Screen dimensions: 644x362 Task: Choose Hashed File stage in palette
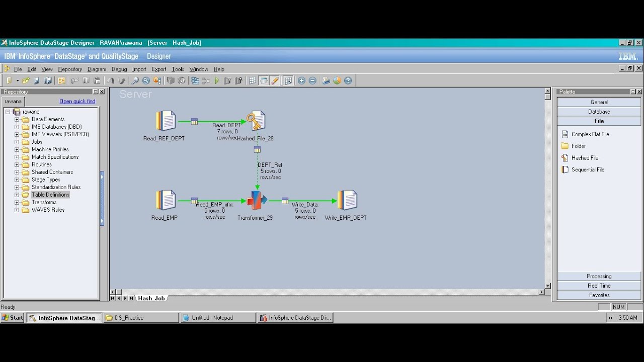pyautogui.click(x=585, y=158)
